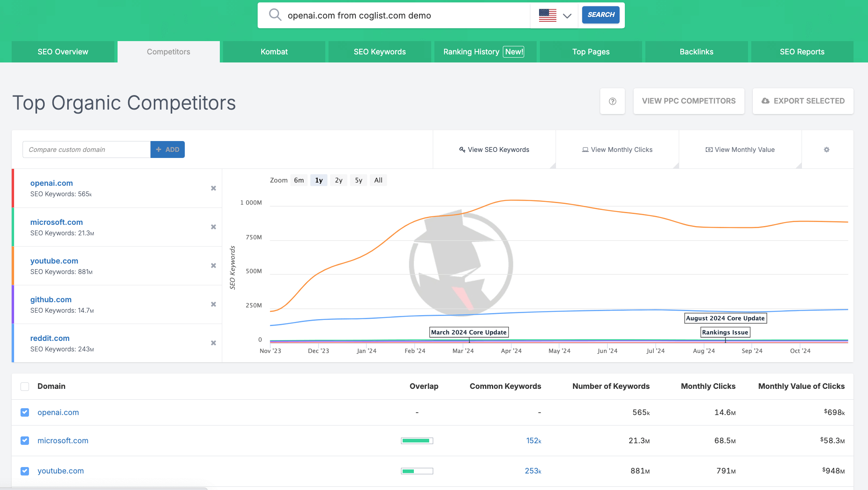The height and width of the screenshot is (490, 868).
Task: Open microsoft.com in the chart legend
Action: pos(56,222)
